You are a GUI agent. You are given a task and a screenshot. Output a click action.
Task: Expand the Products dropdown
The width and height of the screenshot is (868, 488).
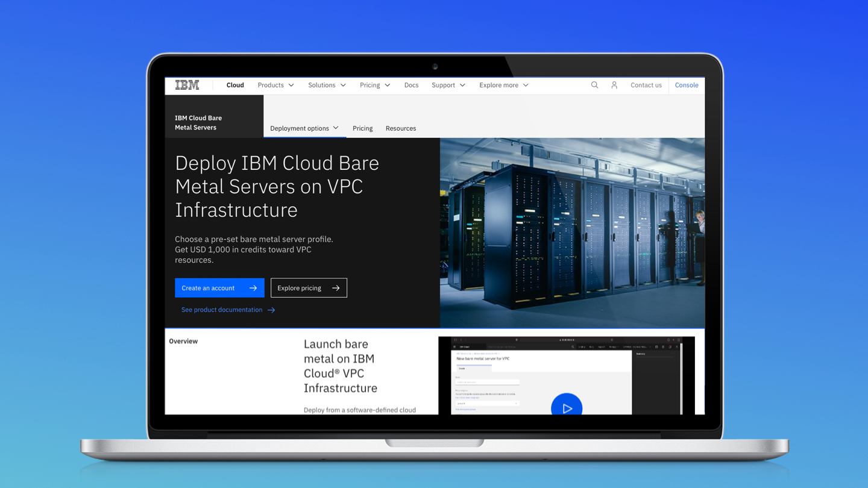(x=275, y=85)
